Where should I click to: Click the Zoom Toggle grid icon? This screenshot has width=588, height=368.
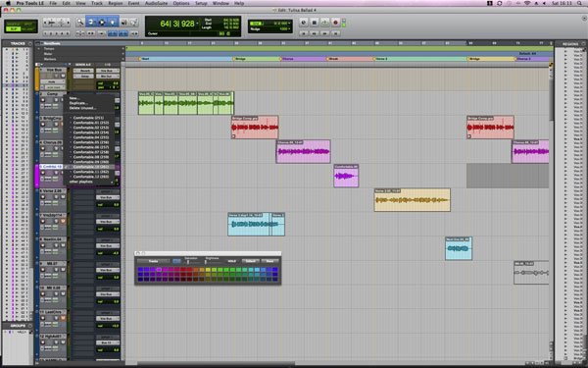click(80, 33)
